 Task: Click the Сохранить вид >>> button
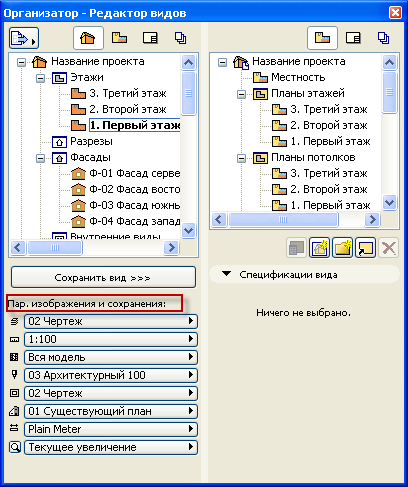tap(103, 277)
